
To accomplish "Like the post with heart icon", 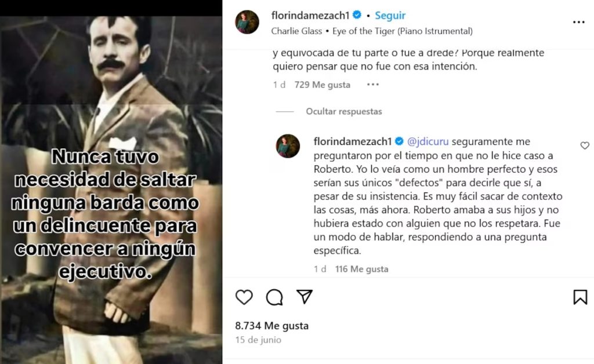I will point(244,297).
